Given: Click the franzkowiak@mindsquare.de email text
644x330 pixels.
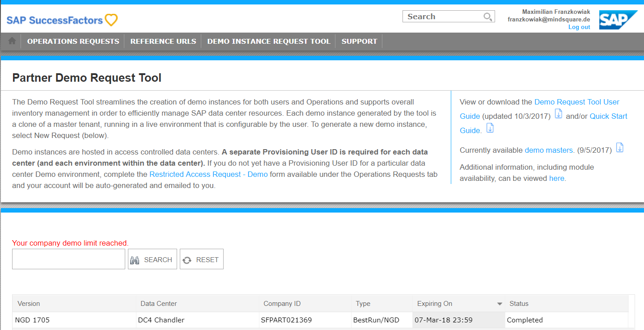Looking at the screenshot, I should 549,20.
